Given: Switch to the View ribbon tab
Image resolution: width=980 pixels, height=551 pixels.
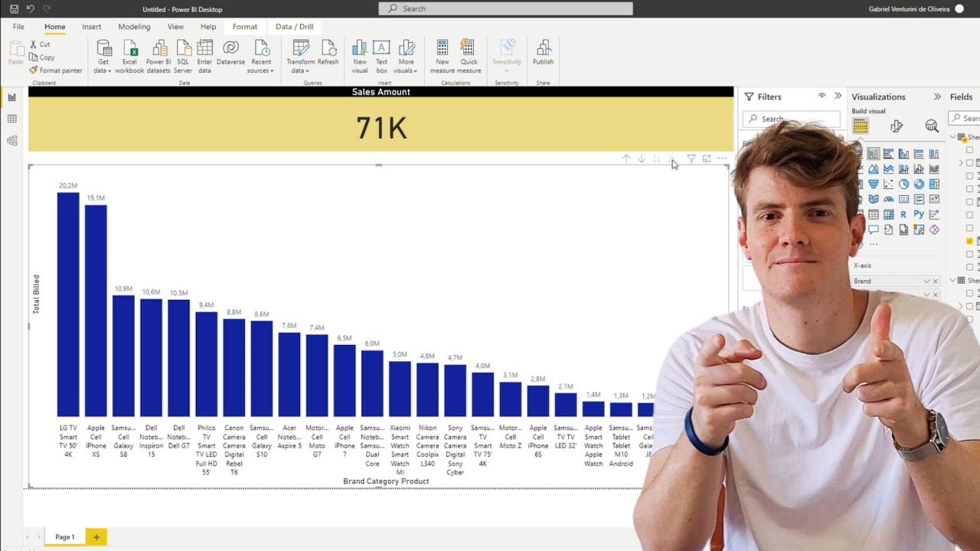Looking at the screenshot, I should (x=175, y=27).
